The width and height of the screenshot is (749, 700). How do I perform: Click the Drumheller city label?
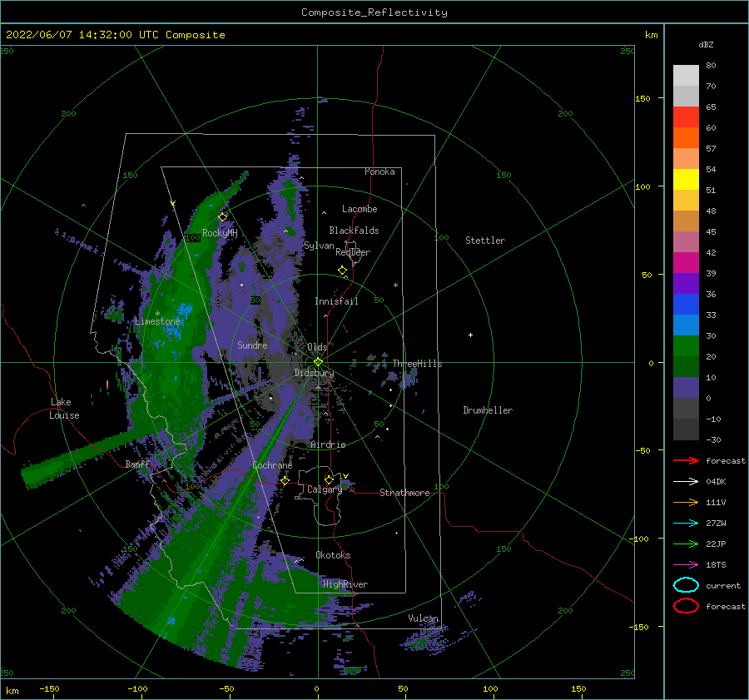pos(488,410)
